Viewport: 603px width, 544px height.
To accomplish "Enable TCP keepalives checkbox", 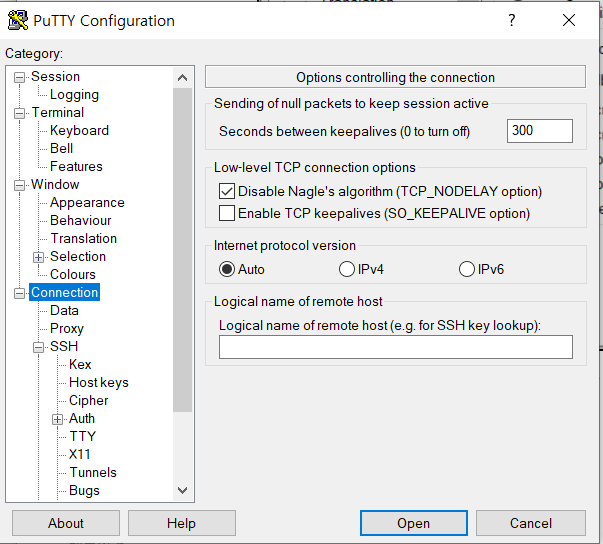I will 227,213.
